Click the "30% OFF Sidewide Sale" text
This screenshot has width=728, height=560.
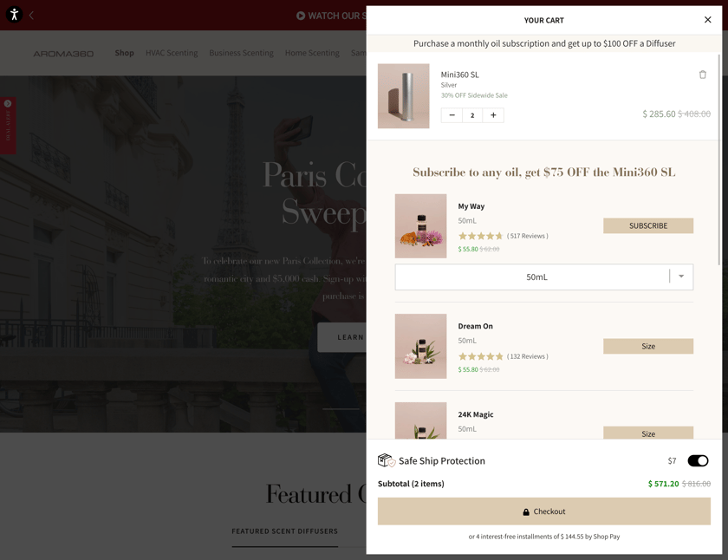[x=474, y=95]
